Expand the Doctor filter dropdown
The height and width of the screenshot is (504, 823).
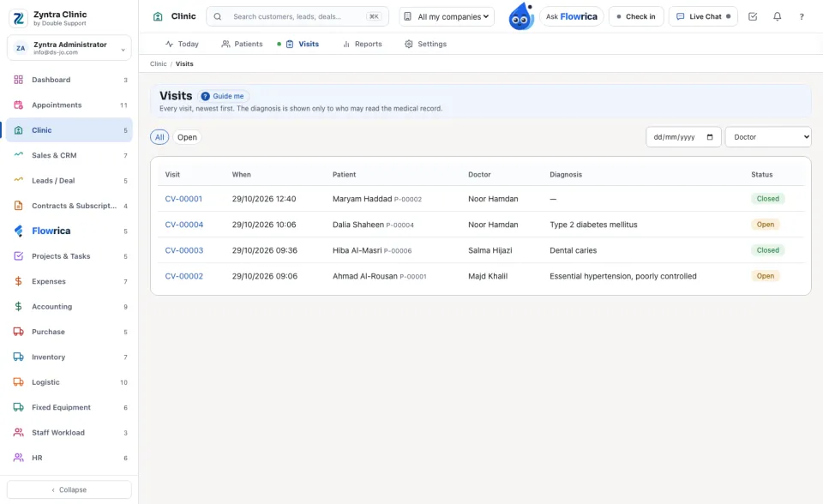(768, 137)
